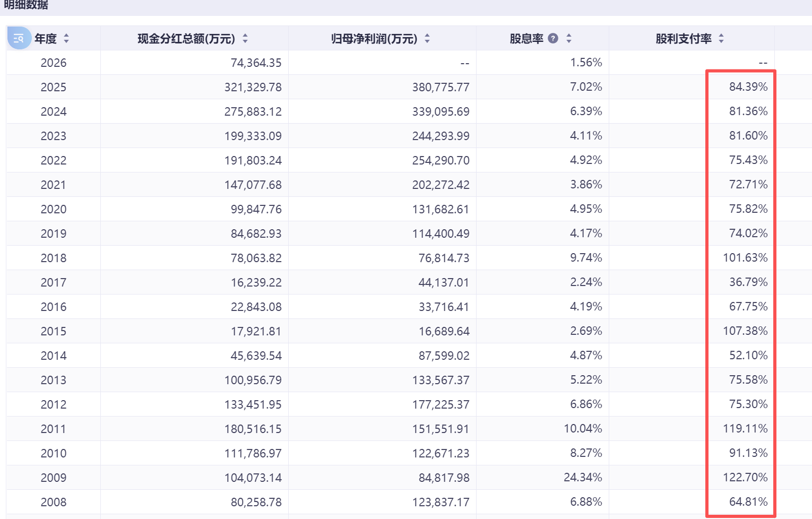Click the 321,329.78 cash dividend cell
Screen dimensions: 812x519
[253, 87]
